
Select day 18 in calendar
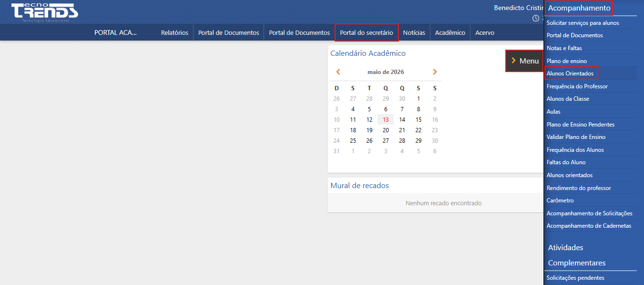coord(353,130)
